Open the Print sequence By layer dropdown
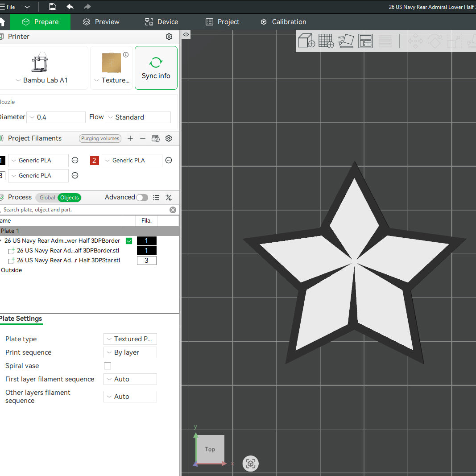 click(x=130, y=352)
